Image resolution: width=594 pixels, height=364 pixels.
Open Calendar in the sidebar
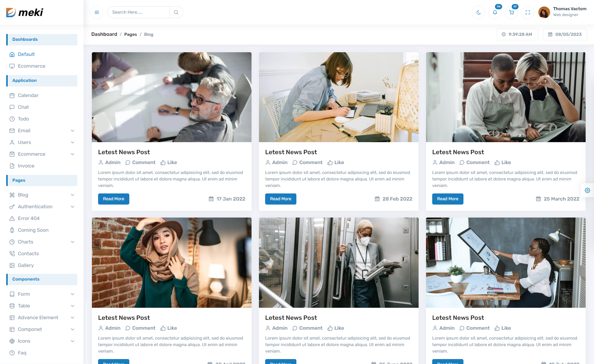coord(28,95)
